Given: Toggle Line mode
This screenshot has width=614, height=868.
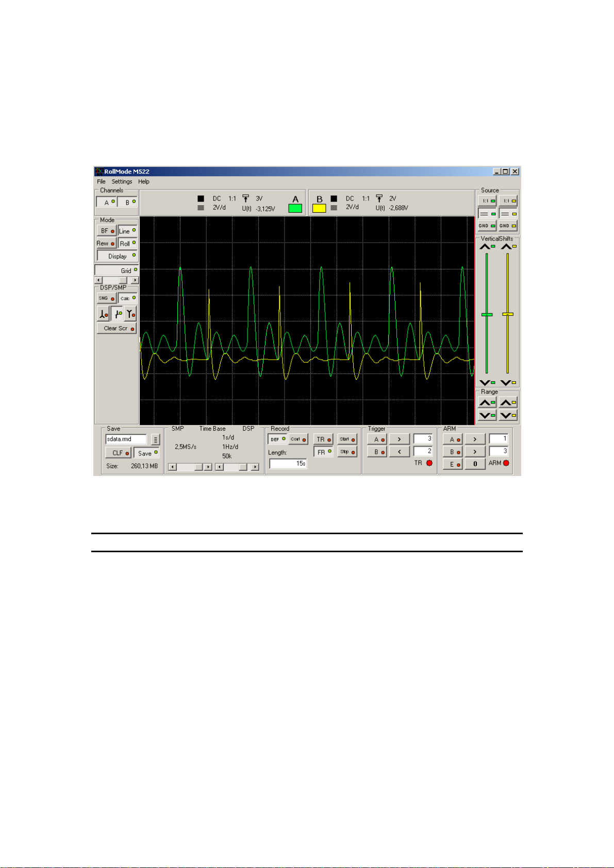Looking at the screenshot, I should point(127,231).
